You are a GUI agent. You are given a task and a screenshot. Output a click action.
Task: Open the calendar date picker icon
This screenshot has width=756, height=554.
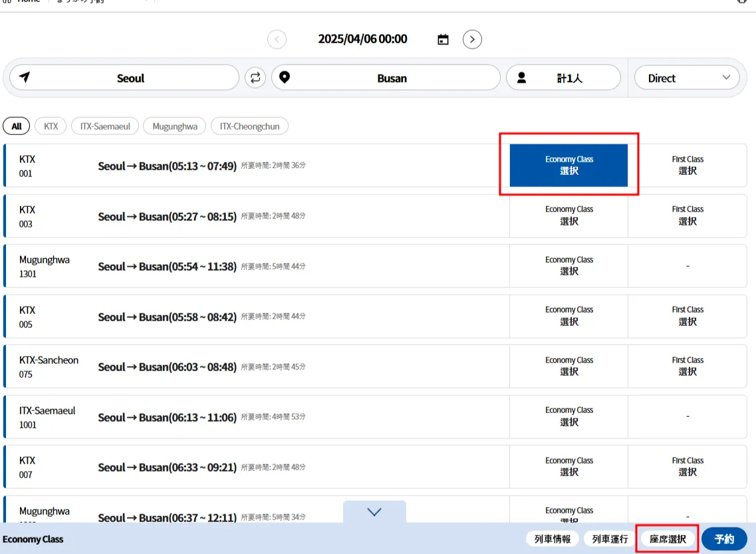coord(443,39)
